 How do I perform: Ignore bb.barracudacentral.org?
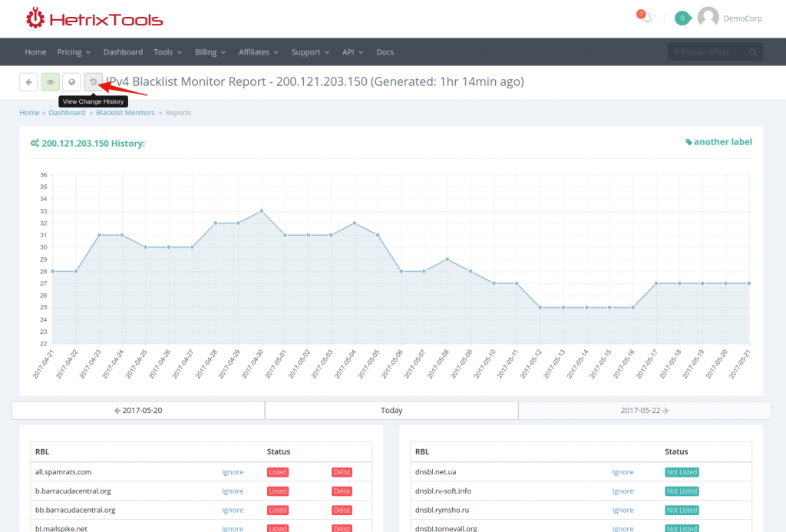pos(233,510)
